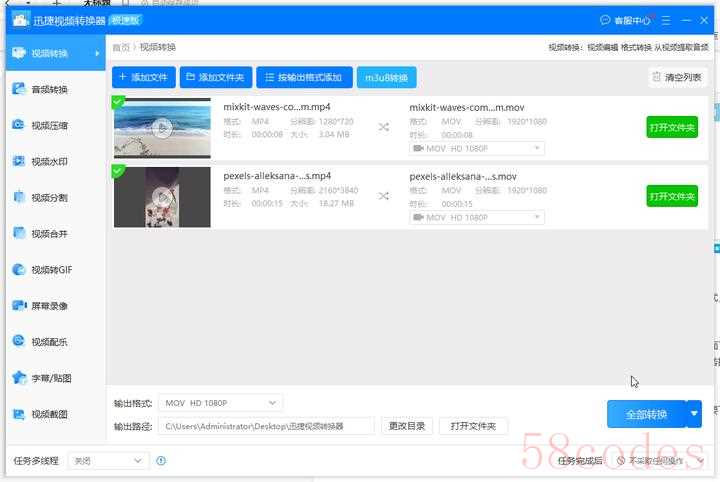Click the bottom 打开文件夹 button
Viewport: 720px width, 482px height.
click(473, 426)
